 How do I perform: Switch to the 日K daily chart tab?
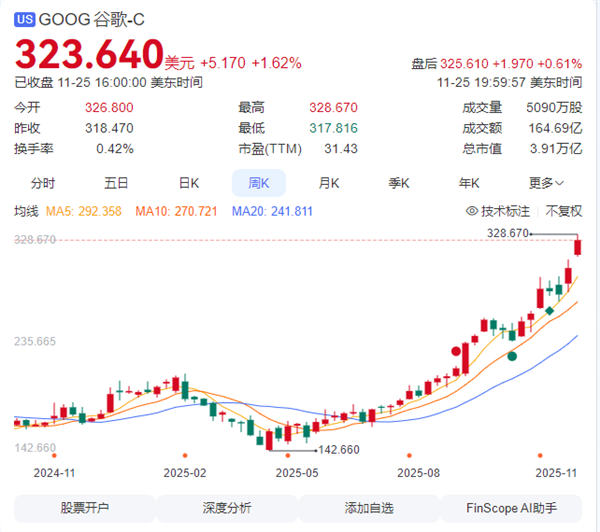pyautogui.click(x=189, y=183)
